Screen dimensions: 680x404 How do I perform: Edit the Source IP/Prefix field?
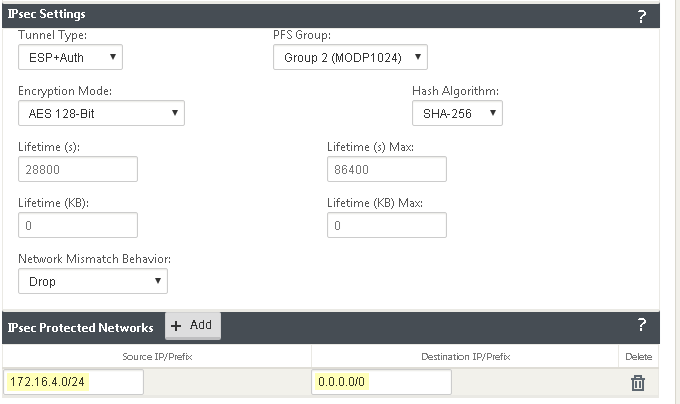click(74, 382)
